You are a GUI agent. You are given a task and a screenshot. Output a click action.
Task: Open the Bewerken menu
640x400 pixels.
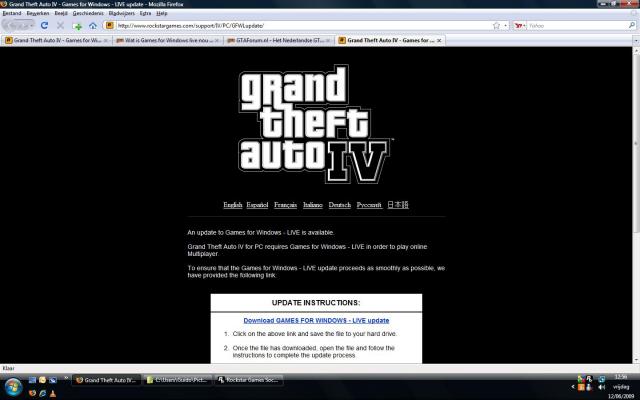(x=38, y=13)
